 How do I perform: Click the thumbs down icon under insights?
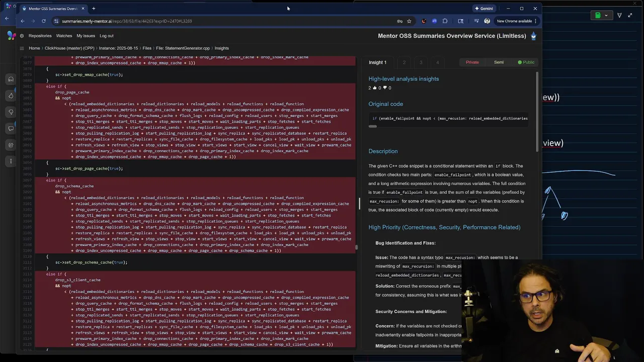tap(385, 88)
